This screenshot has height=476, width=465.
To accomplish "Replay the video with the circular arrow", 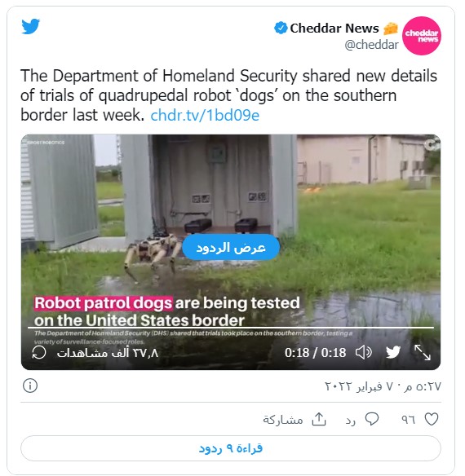I will [39, 352].
